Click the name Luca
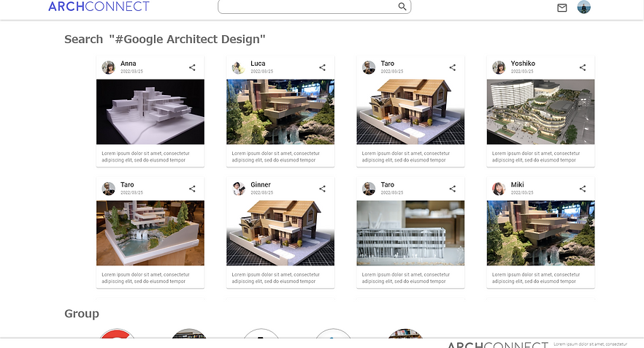 258,64
